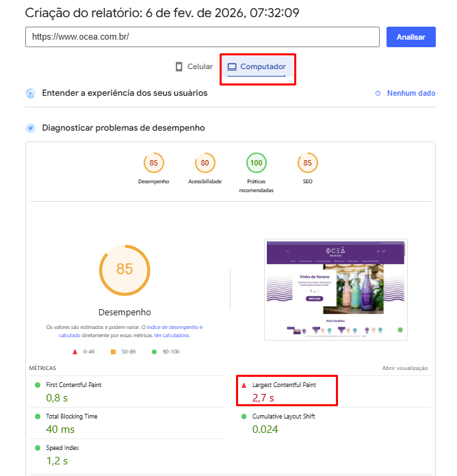Click the índice de desempenho é calculado link
Viewport: 457px width, 476px height.
tap(177, 328)
